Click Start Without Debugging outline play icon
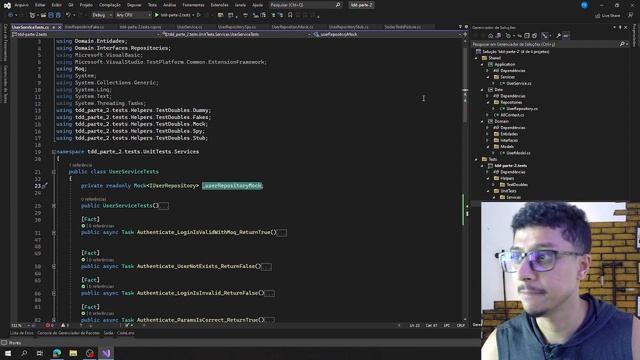 click(x=199, y=15)
